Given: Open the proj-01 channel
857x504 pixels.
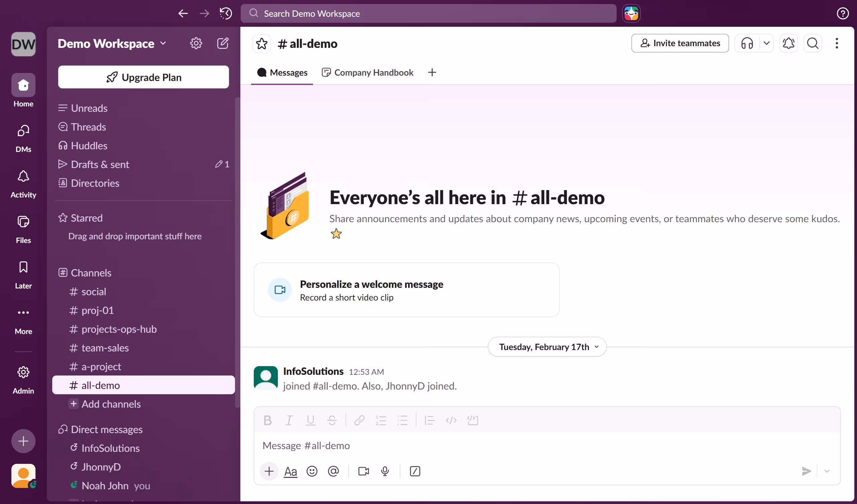Looking at the screenshot, I should pyautogui.click(x=144, y=310).
